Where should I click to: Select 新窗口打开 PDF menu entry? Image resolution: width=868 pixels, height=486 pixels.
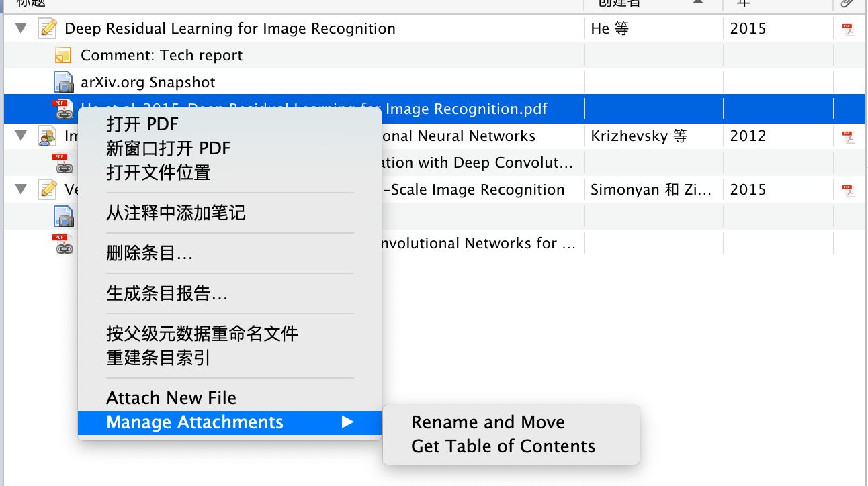pos(169,148)
